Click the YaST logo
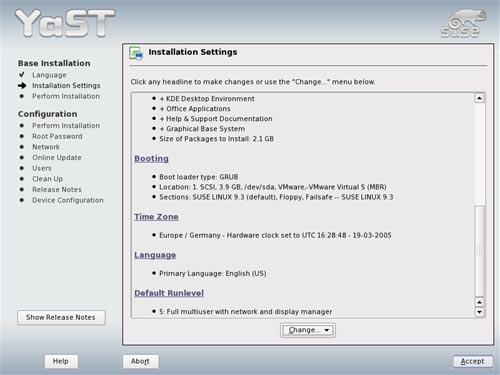 tap(65, 23)
